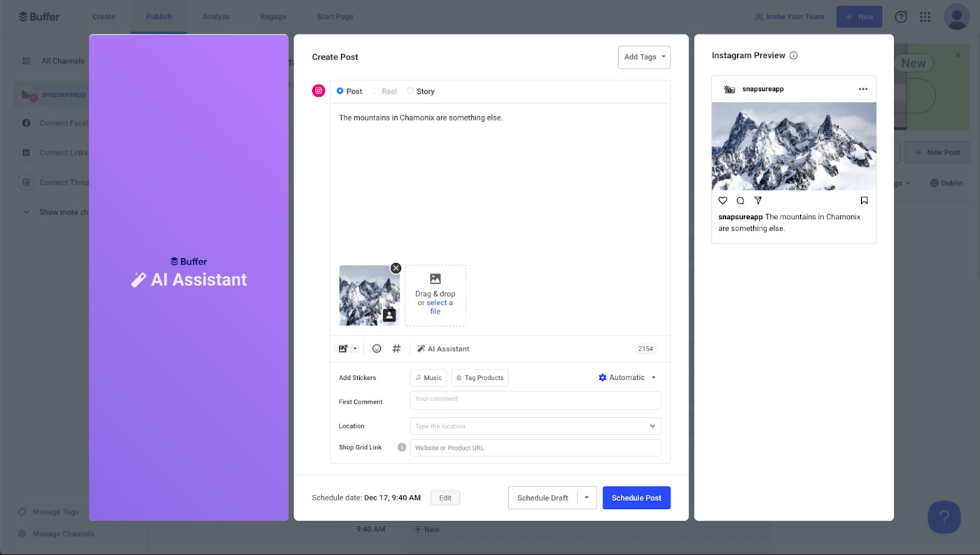The width and height of the screenshot is (980, 555).
Task: Launch the AI Assistant from toolbar
Action: pos(443,349)
